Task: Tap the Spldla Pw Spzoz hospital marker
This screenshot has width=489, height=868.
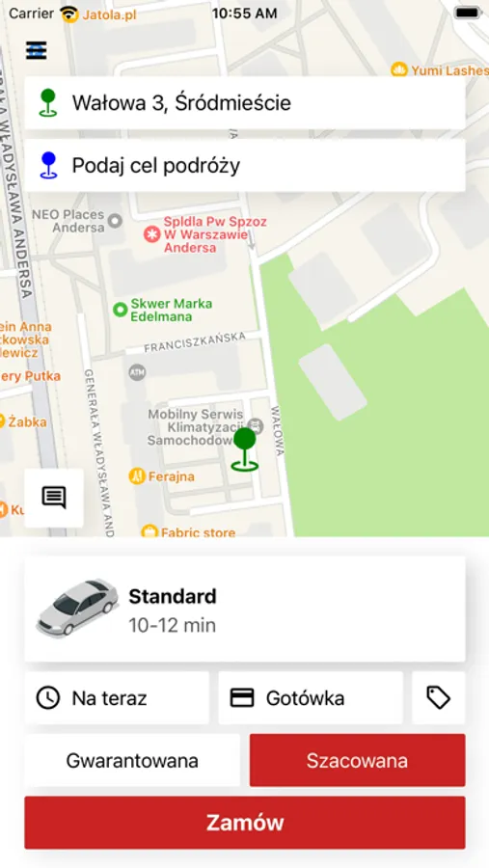Action: 151,234
